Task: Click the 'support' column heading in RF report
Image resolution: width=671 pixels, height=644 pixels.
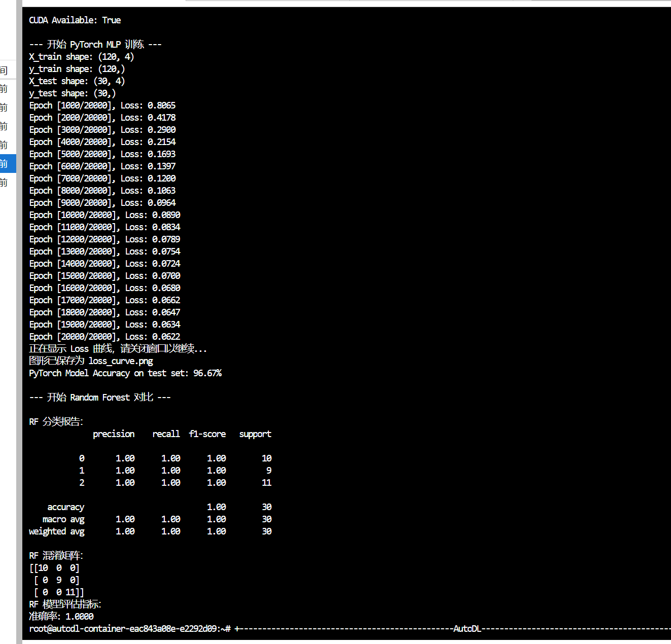Action: [x=255, y=434]
